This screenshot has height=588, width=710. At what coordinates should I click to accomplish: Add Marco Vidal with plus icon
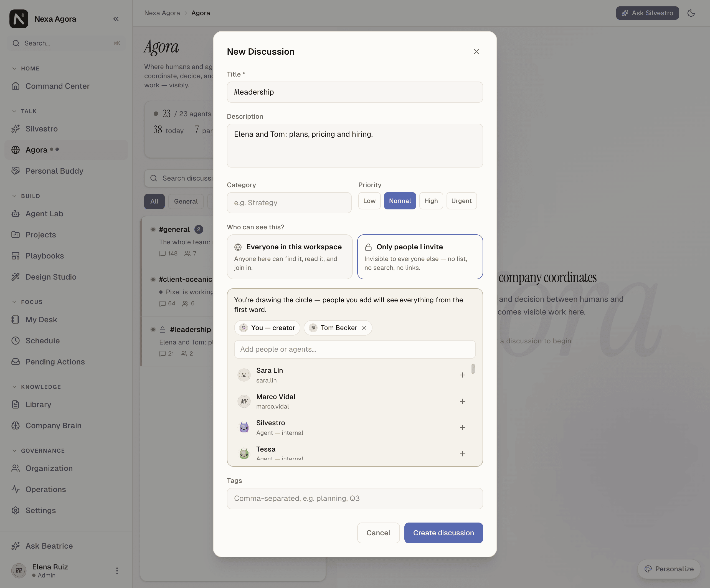click(x=462, y=401)
